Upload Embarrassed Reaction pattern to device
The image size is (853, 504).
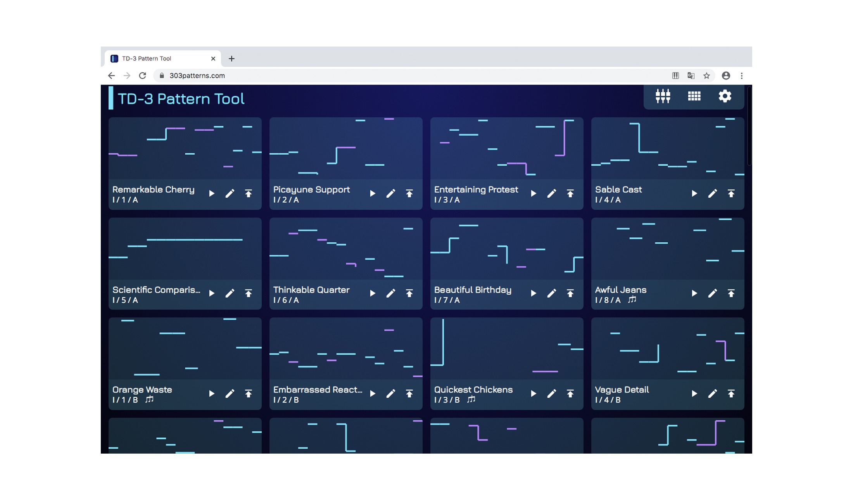409,394
